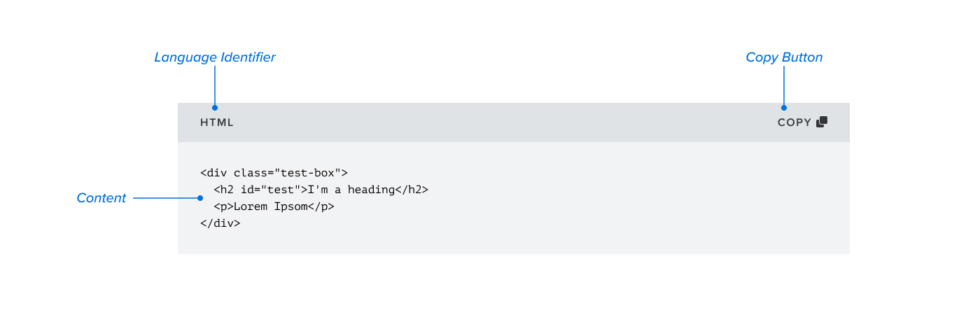Click the gray code block header bar
Screen dimensions: 980x322
coord(514,122)
